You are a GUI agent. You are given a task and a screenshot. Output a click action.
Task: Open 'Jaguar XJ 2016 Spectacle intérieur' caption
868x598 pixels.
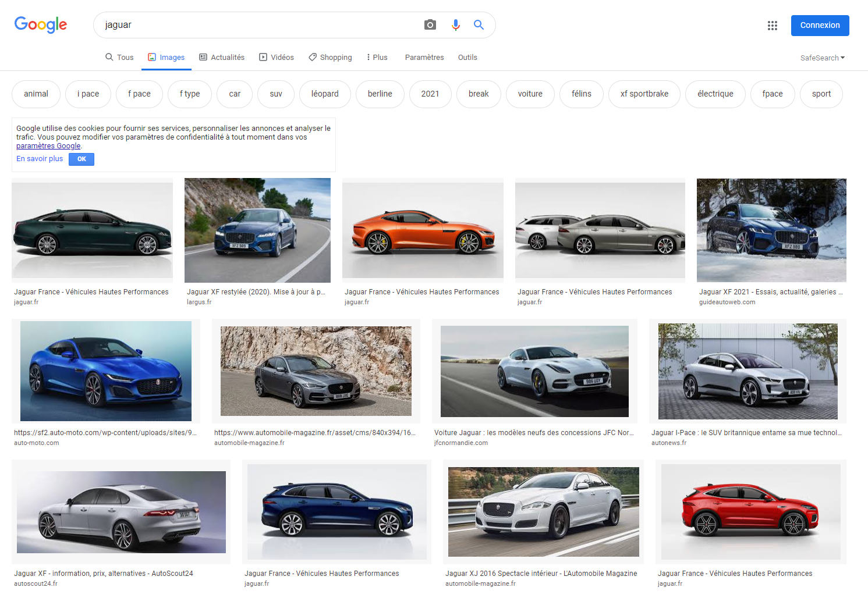[x=541, y=574]
